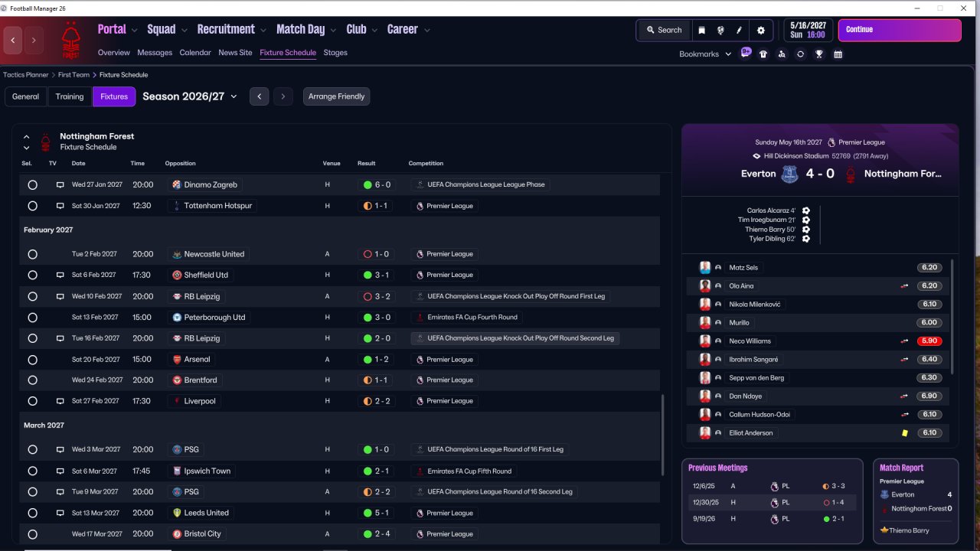Switch to the Overview tab

coord(114,53)
